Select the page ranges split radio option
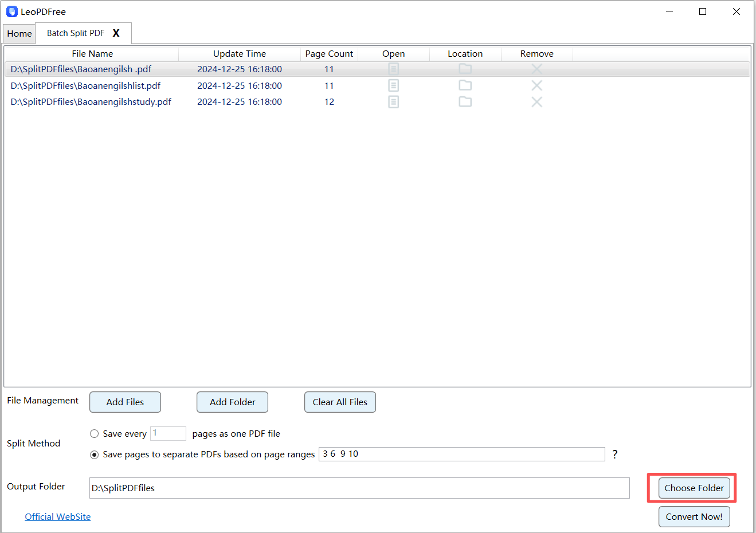Viewport: 756px width, 533px height. 95,454
